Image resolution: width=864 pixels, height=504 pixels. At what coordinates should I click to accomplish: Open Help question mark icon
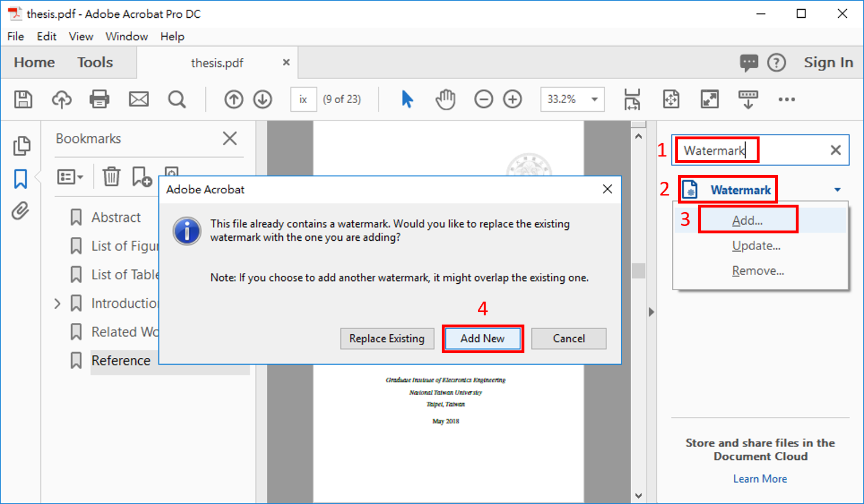click(776, 62)
